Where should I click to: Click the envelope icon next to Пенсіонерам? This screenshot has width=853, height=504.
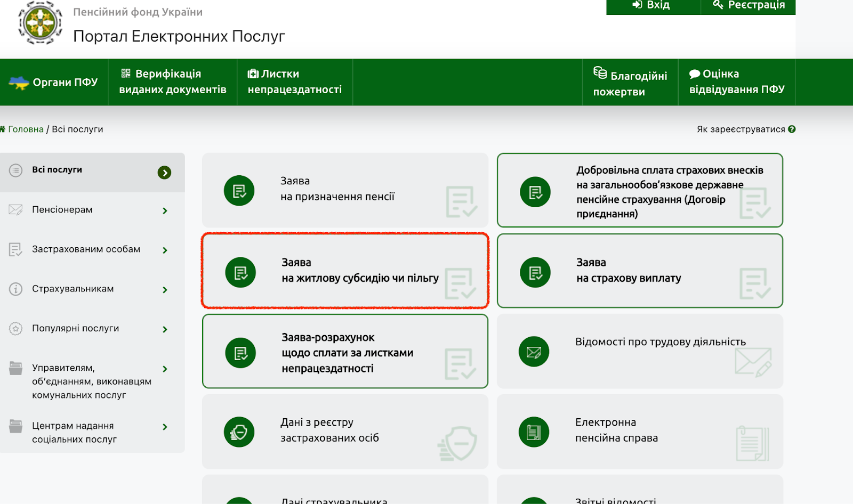(x=15, y=210)
